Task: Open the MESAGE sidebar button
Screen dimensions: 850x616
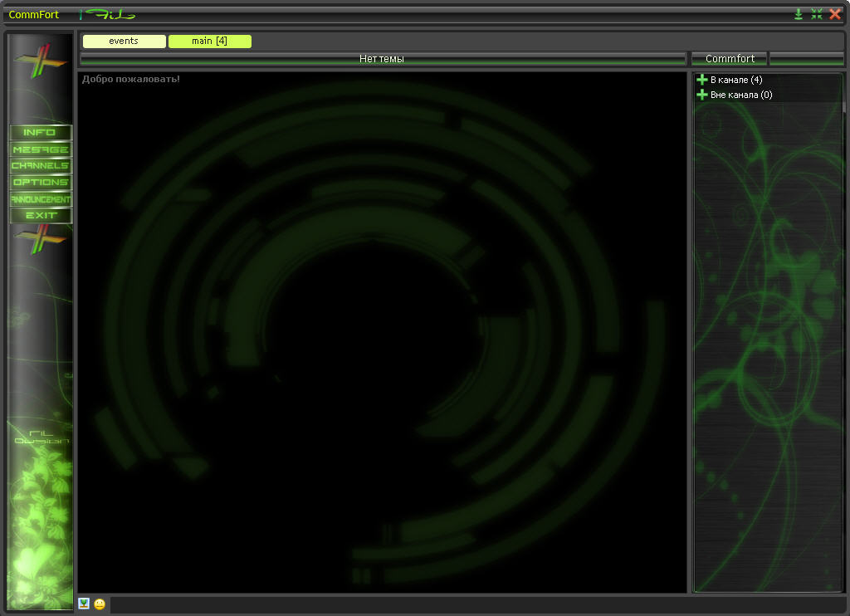Action: click(x=41, y=149)
